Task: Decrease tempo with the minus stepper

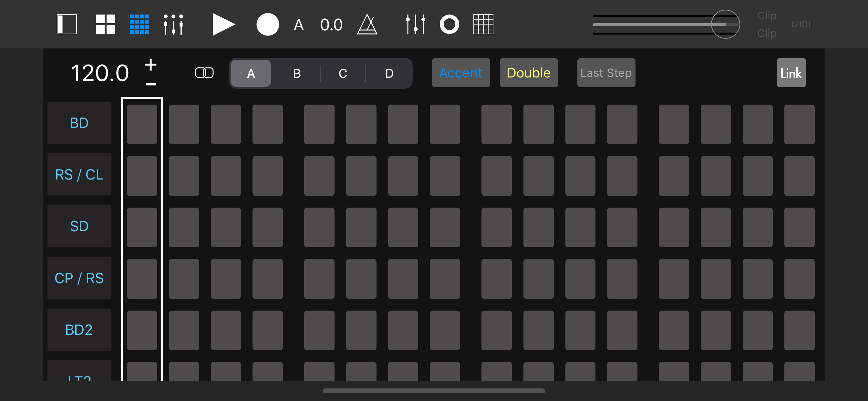Action: coord(150,84)
